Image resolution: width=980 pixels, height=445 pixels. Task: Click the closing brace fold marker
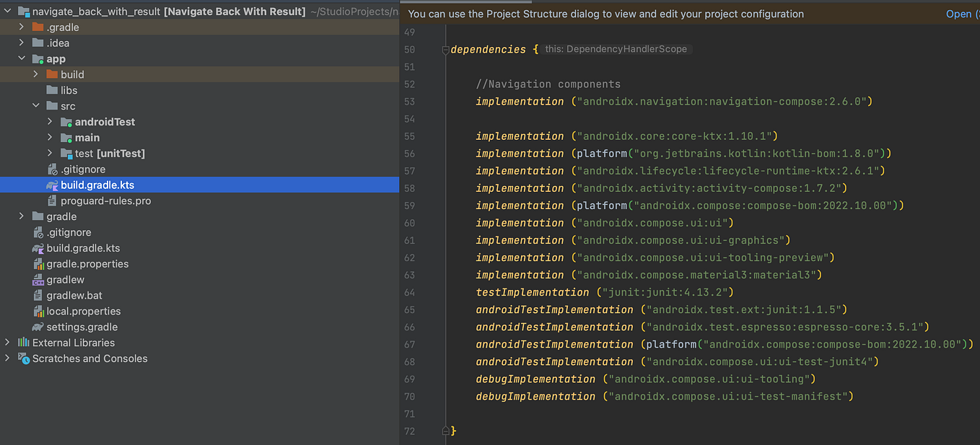[x=446, y=431]
